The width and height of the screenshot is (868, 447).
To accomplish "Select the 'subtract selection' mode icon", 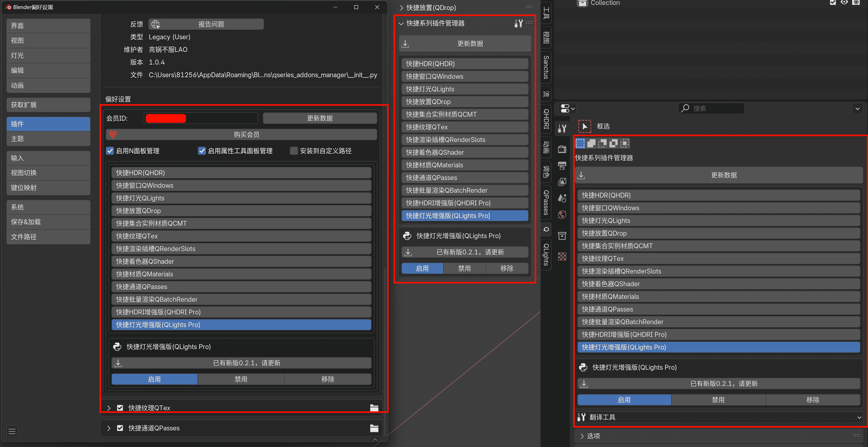I will coord(602,143).
